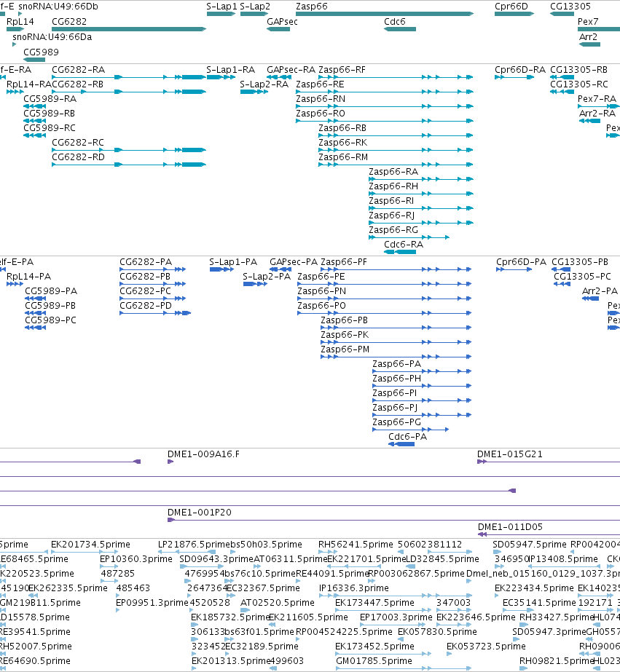Choose transcript Zasp66-RH
The image size is (620, 672).
(x=421, y=194)
